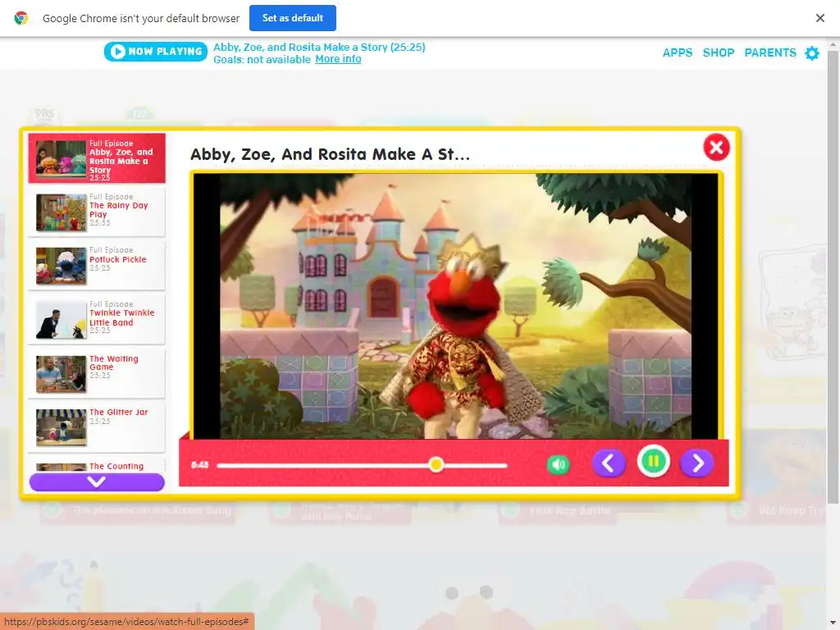
Task: Open the More info link
Action: click(x=338, y=59)
